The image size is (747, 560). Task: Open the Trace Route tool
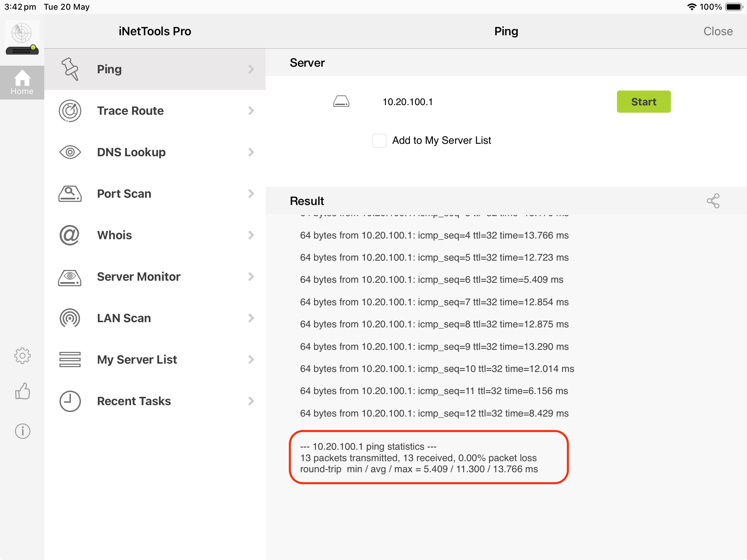(x=155, y=111)
